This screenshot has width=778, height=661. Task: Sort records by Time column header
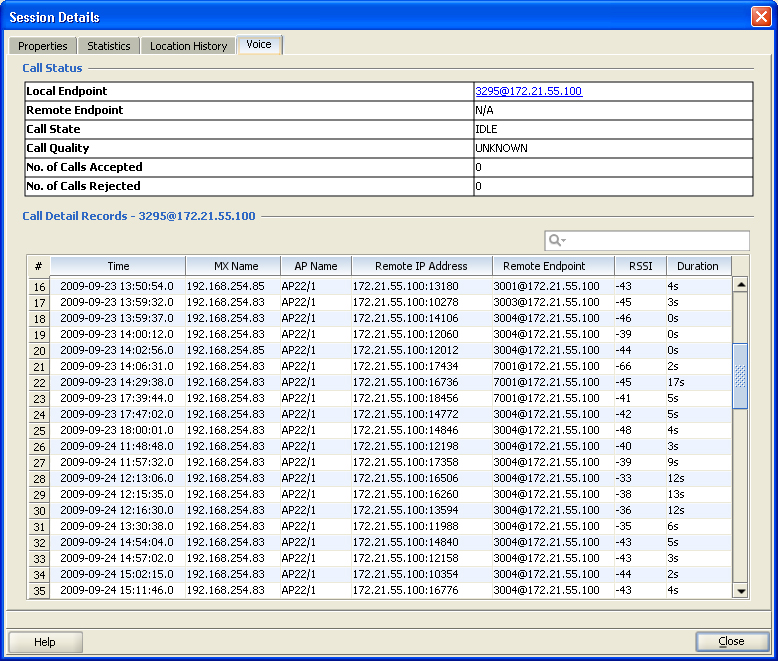[x=118, y=266]
